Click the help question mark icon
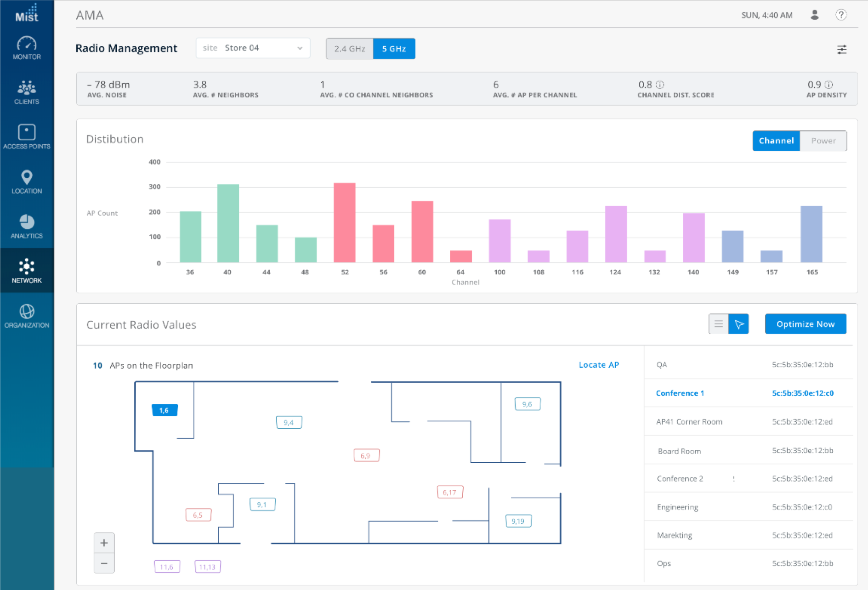Viewport: 868px width, 590px height. (841, 15)
